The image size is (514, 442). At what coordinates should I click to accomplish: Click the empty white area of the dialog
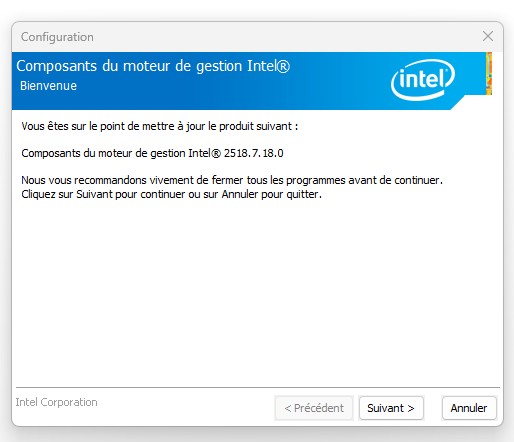tap(257, 287)
